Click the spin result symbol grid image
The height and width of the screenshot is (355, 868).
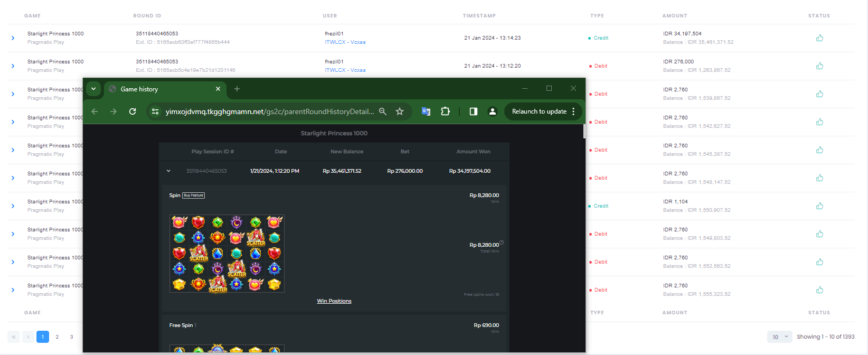(227, 254)
